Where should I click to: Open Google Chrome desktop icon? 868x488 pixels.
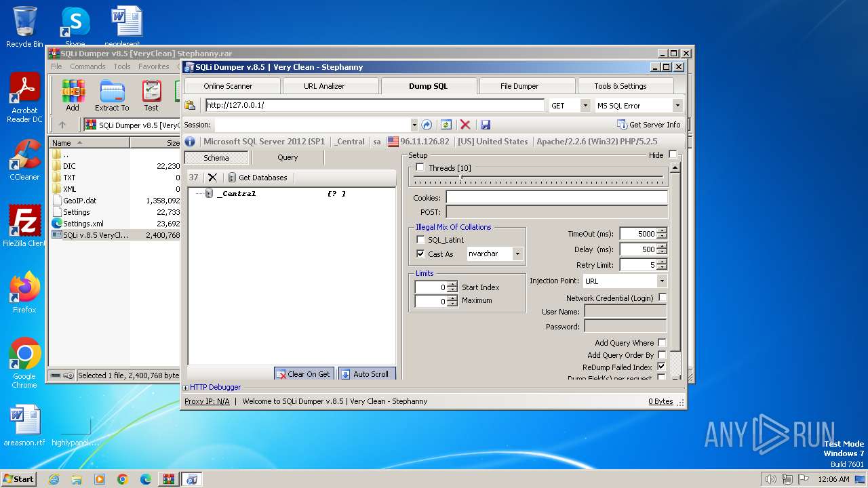[x=24, y=363]
